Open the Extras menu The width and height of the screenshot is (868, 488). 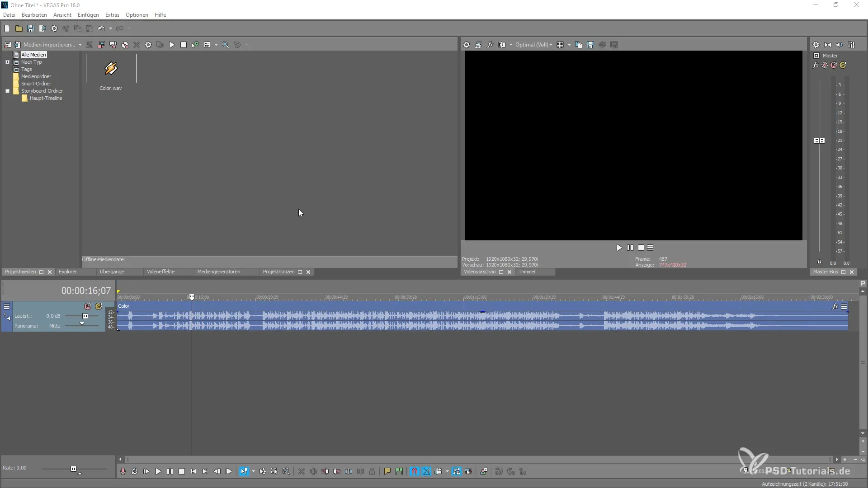click(x=112, y=15)
